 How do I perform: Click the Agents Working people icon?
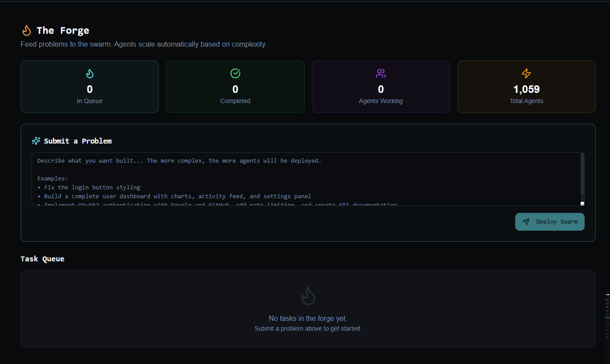[381, 74]
